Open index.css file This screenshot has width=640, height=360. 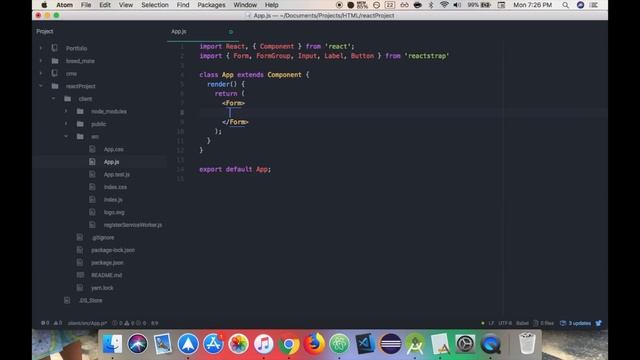(115, 187)
